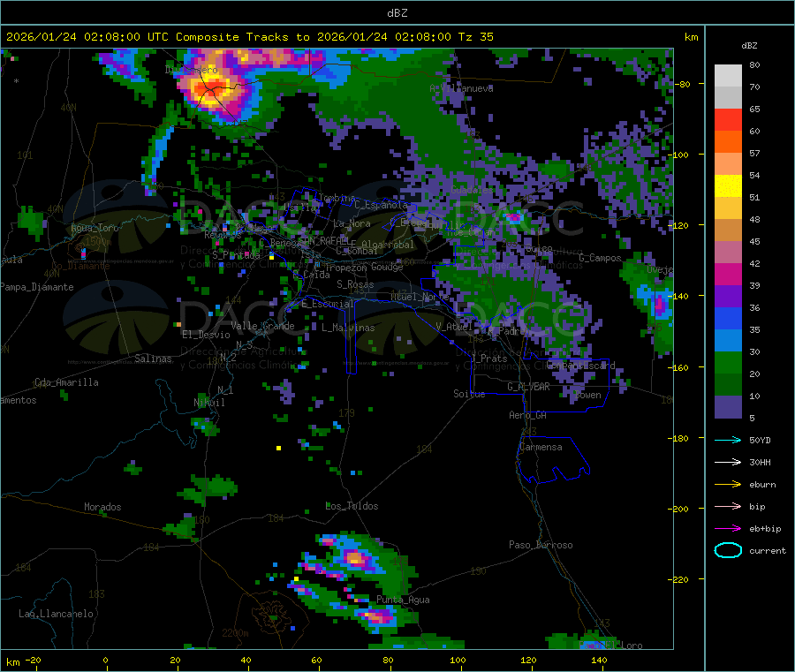The width and height of the screenshot is (795, 672).
Task: Click the 'Atuel_Norte' map label
Action: (420, 297)
